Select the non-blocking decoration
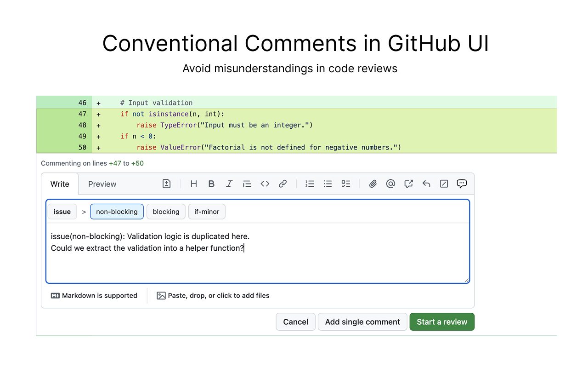The height and width of the screenshot is (368, 588). pos(117,212)
